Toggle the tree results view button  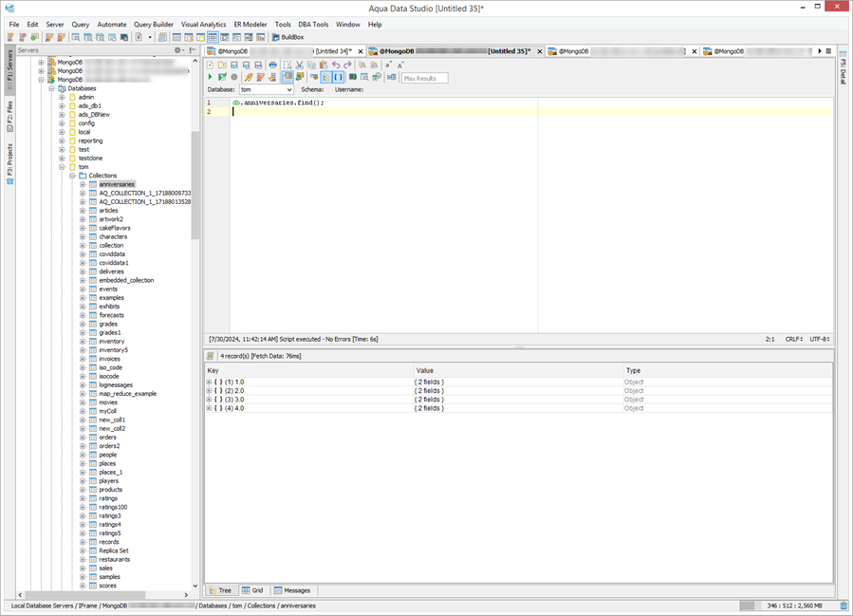[x=325, y=77]
